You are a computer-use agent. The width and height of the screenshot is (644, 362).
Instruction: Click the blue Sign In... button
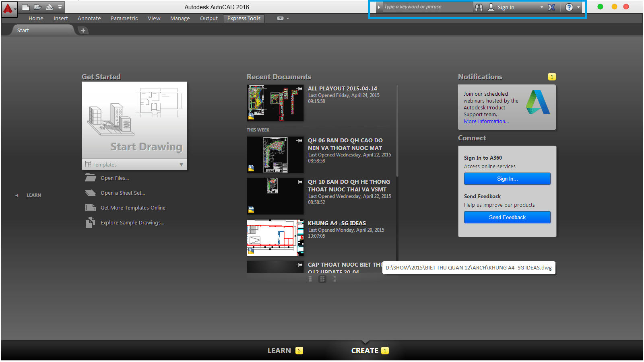507,179
